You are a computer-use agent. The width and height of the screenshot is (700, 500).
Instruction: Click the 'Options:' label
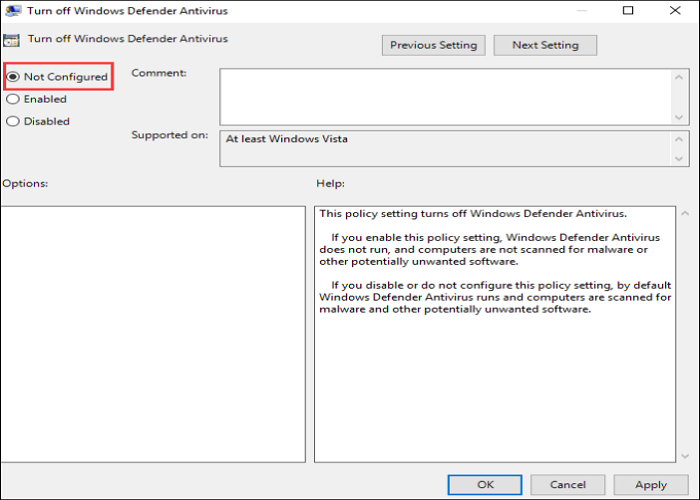pyautogui.click(x=25, y=183)
